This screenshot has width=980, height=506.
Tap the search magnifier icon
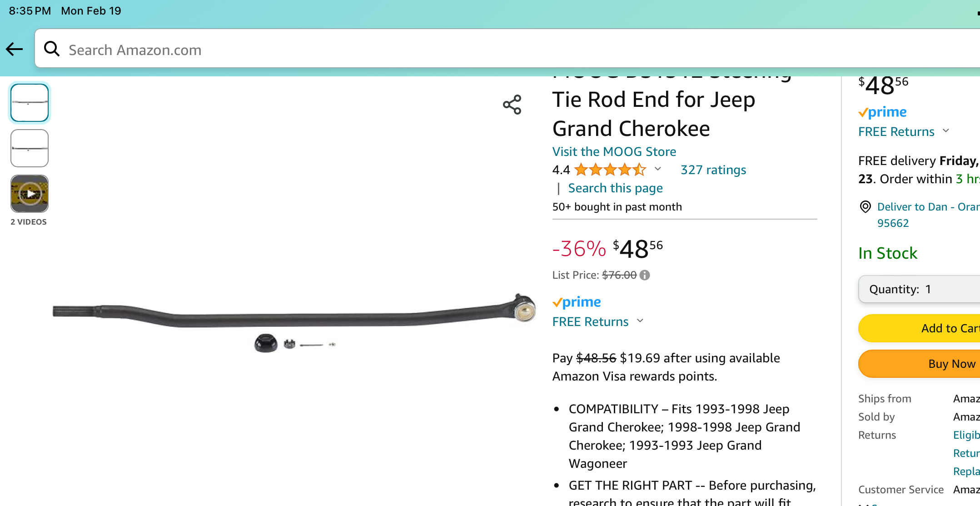52,49
